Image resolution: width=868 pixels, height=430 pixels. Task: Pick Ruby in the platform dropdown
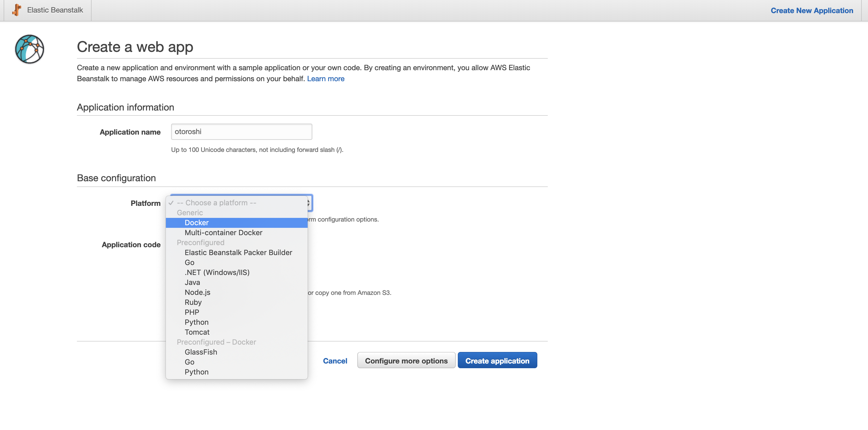193,302
